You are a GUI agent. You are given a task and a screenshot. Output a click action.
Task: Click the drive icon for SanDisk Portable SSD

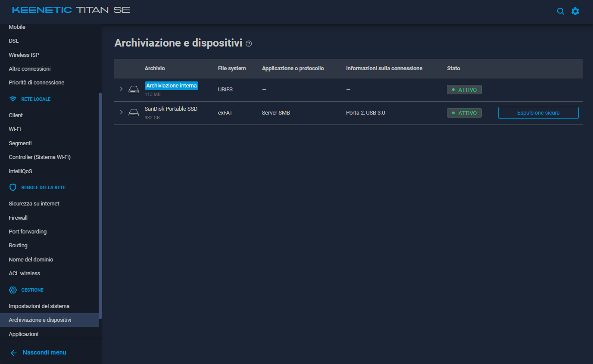coord(134,113)
